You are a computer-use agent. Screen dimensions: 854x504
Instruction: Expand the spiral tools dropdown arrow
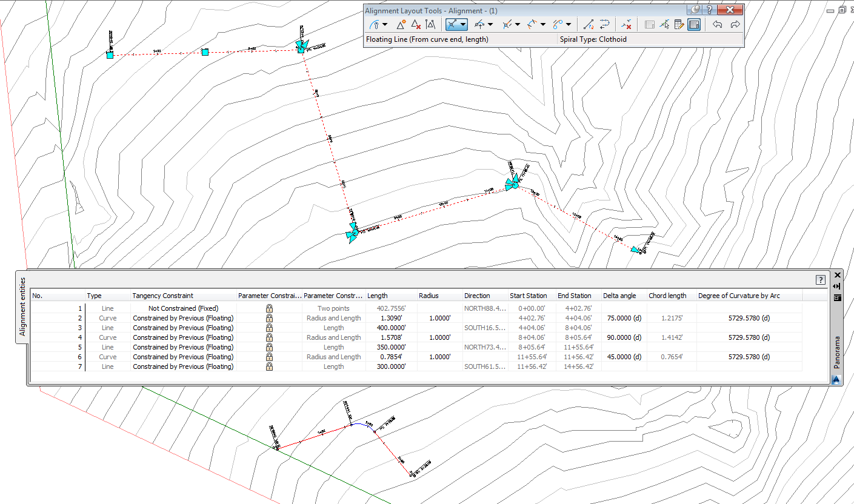[569, 25]
